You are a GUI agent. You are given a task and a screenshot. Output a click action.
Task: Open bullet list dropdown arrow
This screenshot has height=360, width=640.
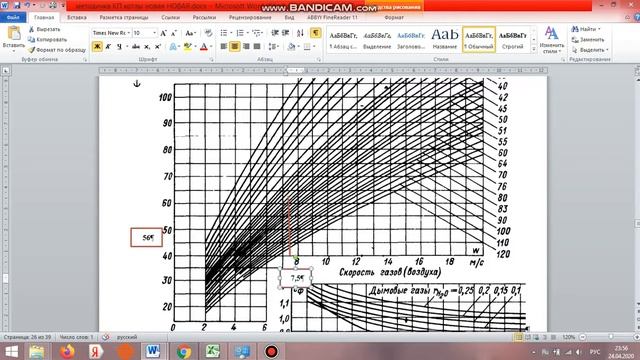(x=231, y=33)
